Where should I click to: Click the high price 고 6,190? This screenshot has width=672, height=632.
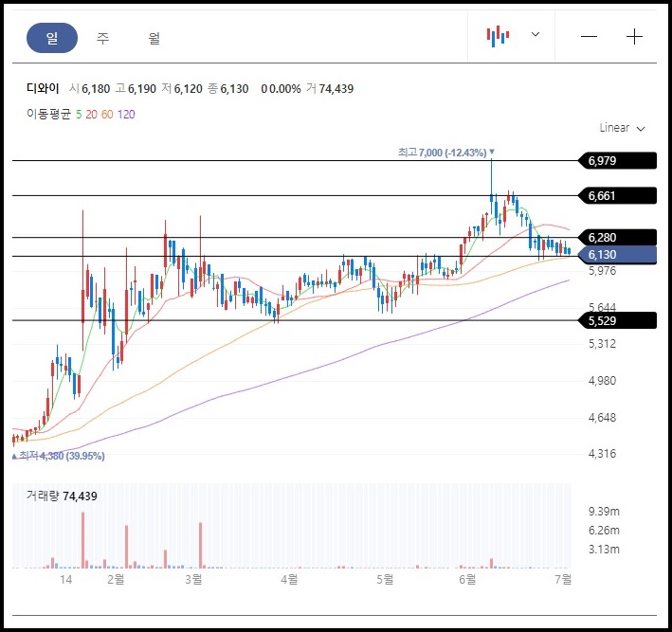pos(136,89)
